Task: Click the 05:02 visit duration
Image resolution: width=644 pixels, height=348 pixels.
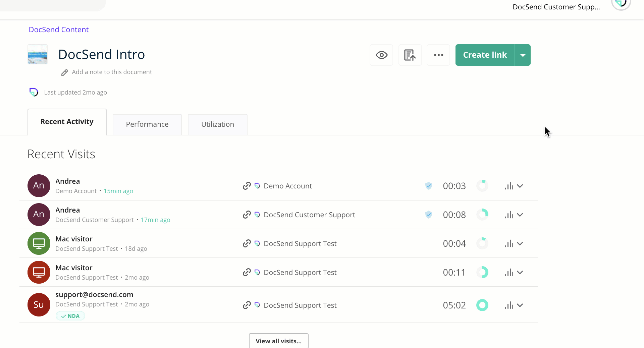Action: coord(454,305)
